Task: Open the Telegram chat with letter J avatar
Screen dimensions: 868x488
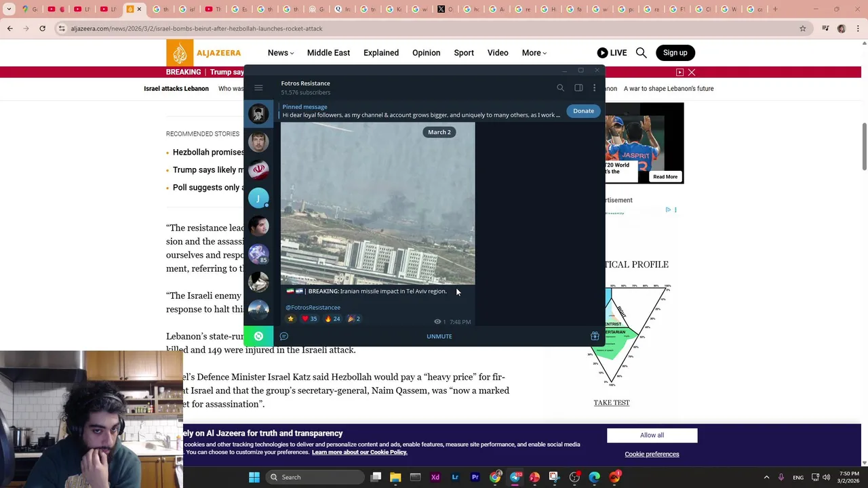Action: coord(258,198)
